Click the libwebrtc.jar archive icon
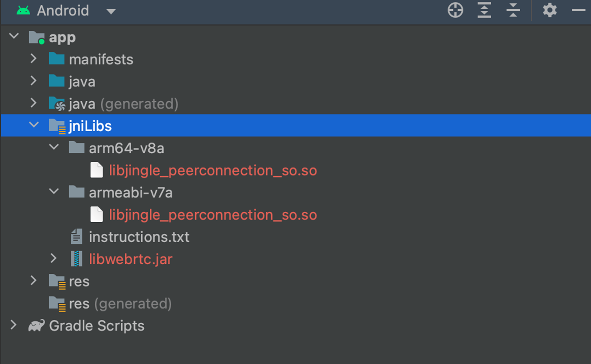 tap(77, 259)
